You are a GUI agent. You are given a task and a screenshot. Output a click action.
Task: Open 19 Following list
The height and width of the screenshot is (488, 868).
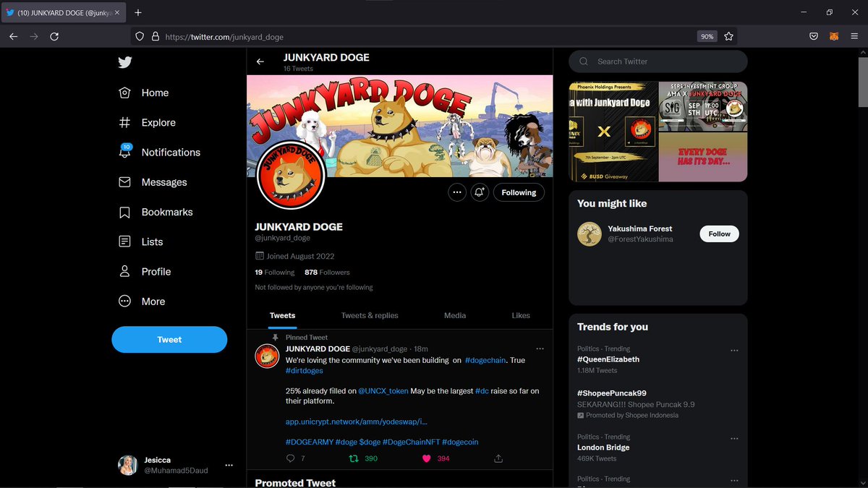point(275,273)
